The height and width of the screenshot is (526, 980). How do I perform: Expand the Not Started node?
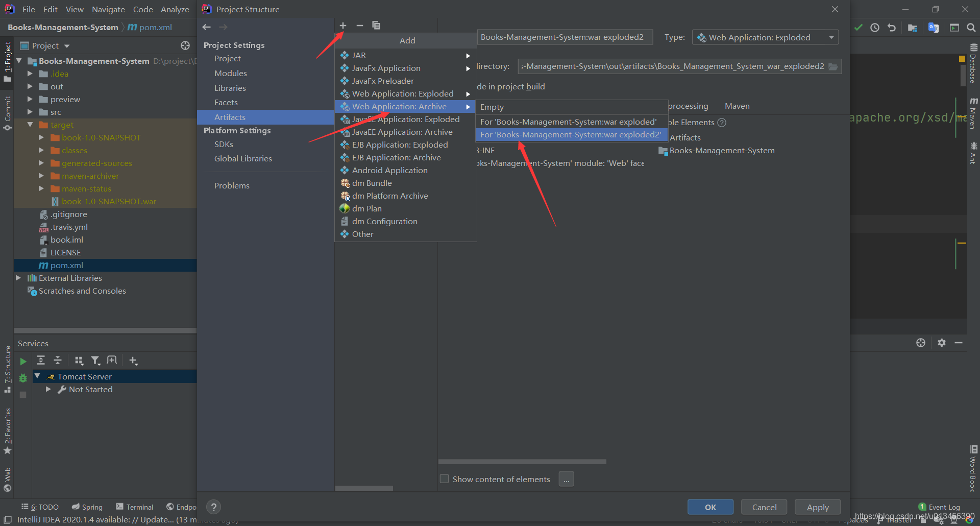point(48,389)
